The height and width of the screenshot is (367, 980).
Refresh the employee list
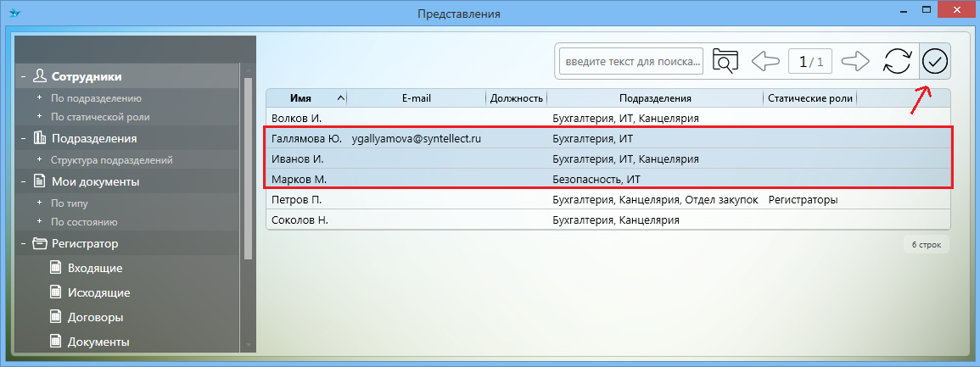[897, 61]
